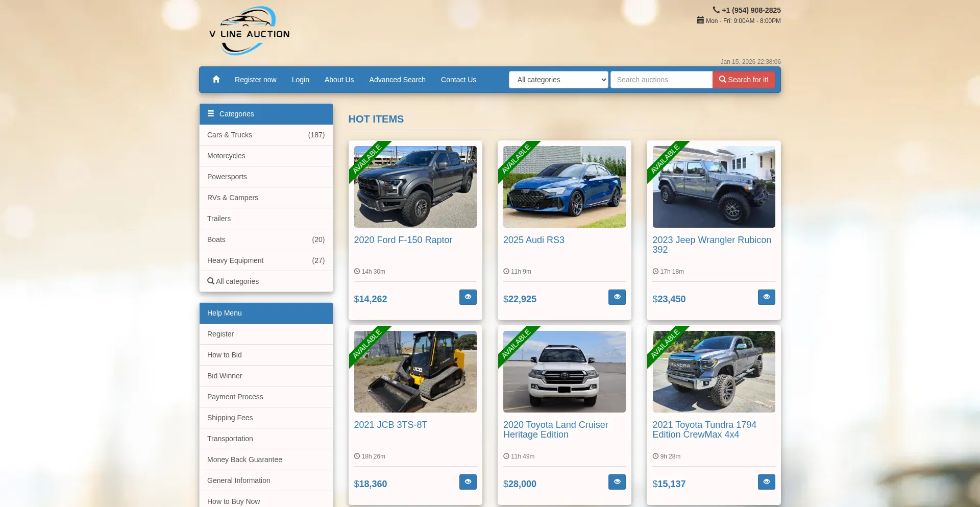Click the eye icon on 2021 Toyota Tundra listing

[766, 481]
